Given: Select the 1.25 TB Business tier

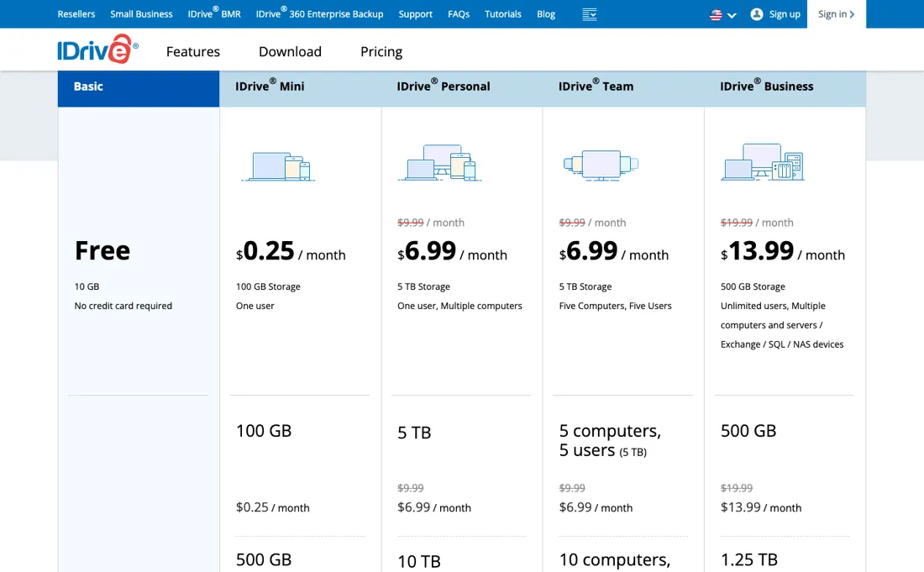Looking at the screenshot, I should coord(749,559).
